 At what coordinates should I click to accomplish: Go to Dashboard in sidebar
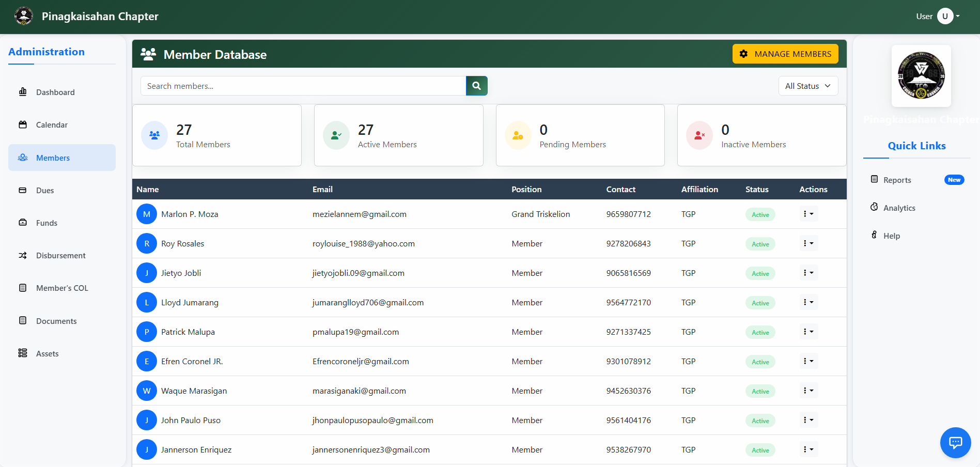click(x=55, y=92)
